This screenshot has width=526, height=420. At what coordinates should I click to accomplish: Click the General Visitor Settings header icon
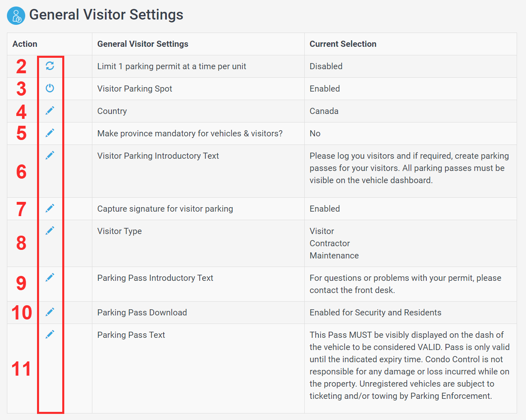[x=16, y=15]
